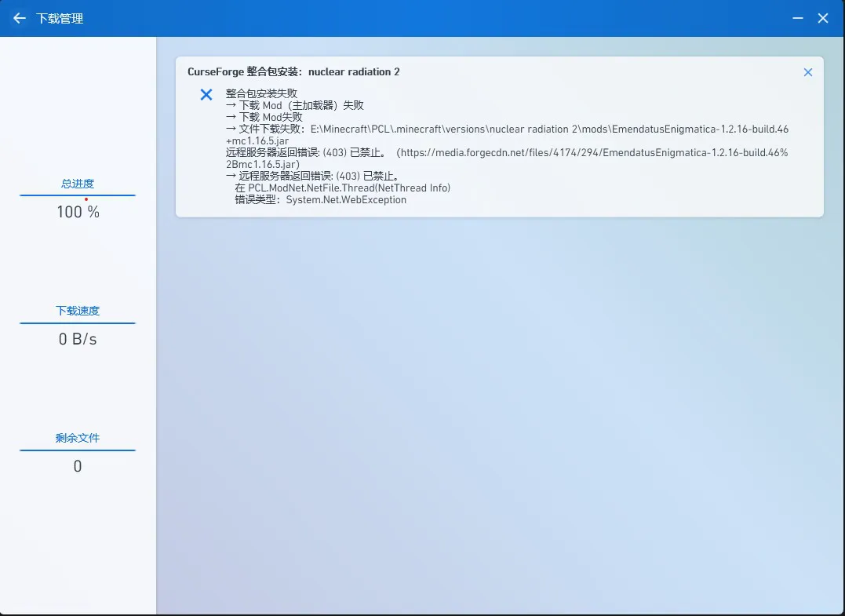This screenshot has width=845, height=616.
Task: Click the 文件下载失败 path line
Action: (507, 135)
